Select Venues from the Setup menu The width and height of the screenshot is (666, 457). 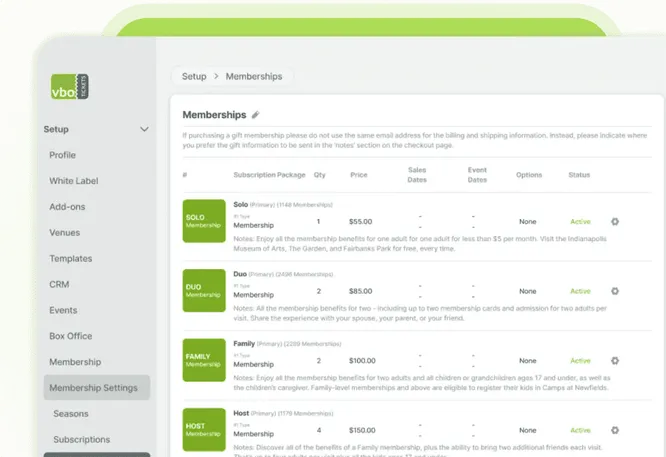coord(65,233)
